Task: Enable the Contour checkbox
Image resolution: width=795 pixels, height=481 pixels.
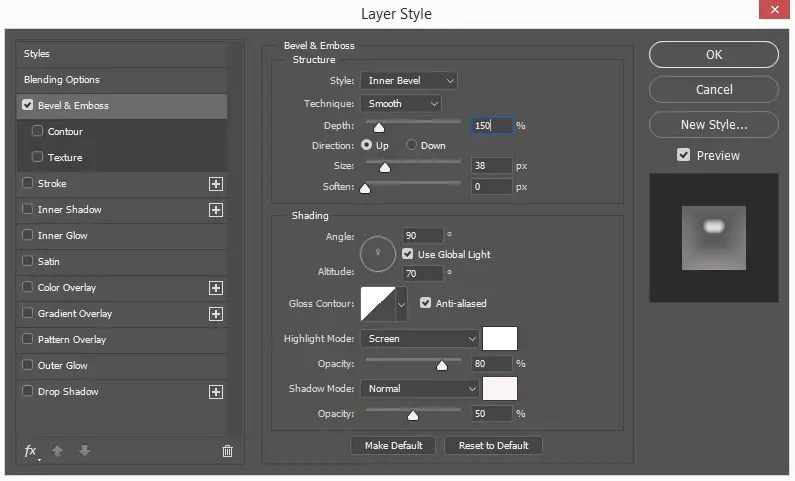Action: pyautogui.click(x=37, y=131)
